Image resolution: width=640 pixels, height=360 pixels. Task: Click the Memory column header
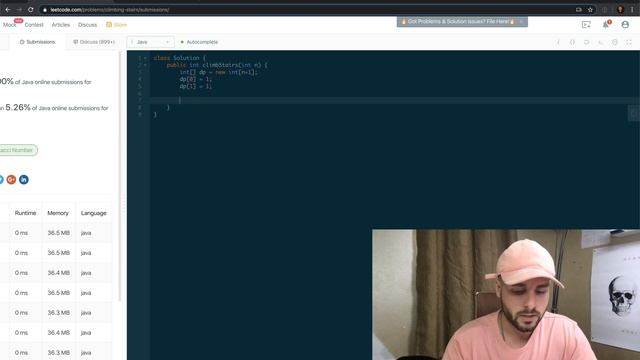[58, 213]
